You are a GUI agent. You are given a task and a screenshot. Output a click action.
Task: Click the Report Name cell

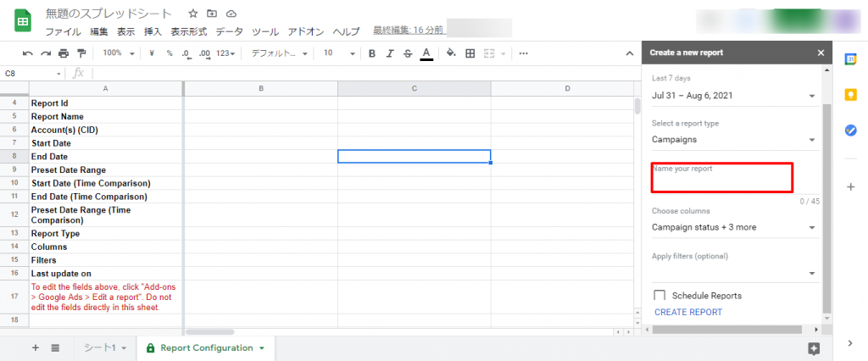106,116
